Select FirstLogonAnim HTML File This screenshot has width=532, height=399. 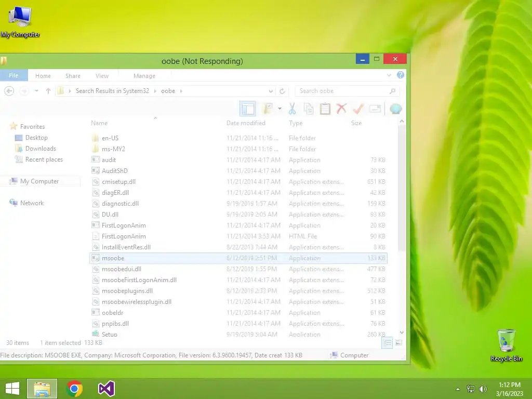click(x=238, y=236)
